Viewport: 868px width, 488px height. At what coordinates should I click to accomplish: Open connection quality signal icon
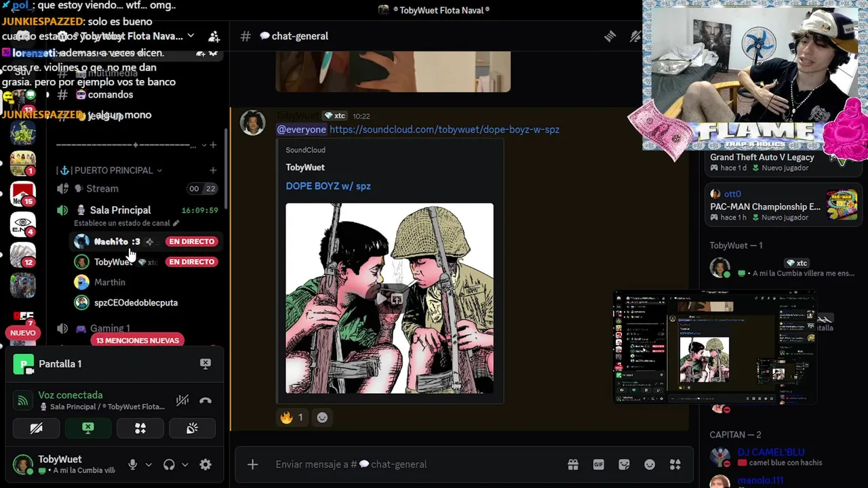pos(22,401)
